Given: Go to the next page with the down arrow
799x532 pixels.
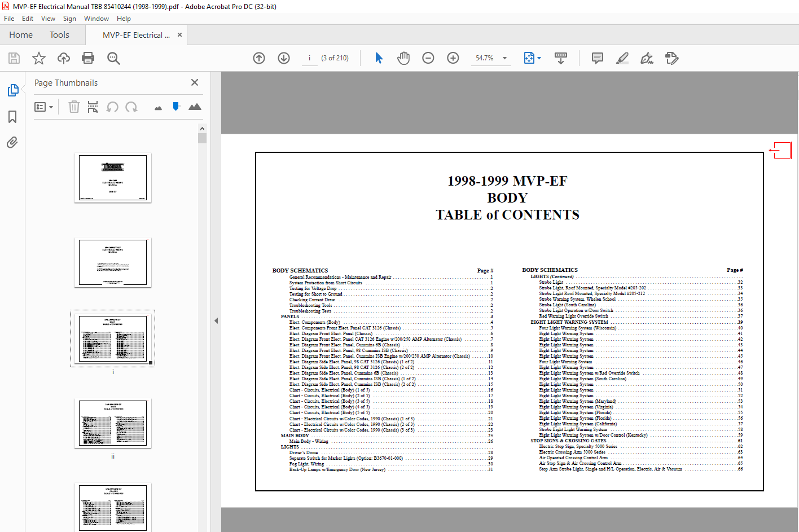Looking at the screenshot, I should [x=284, y=58].
